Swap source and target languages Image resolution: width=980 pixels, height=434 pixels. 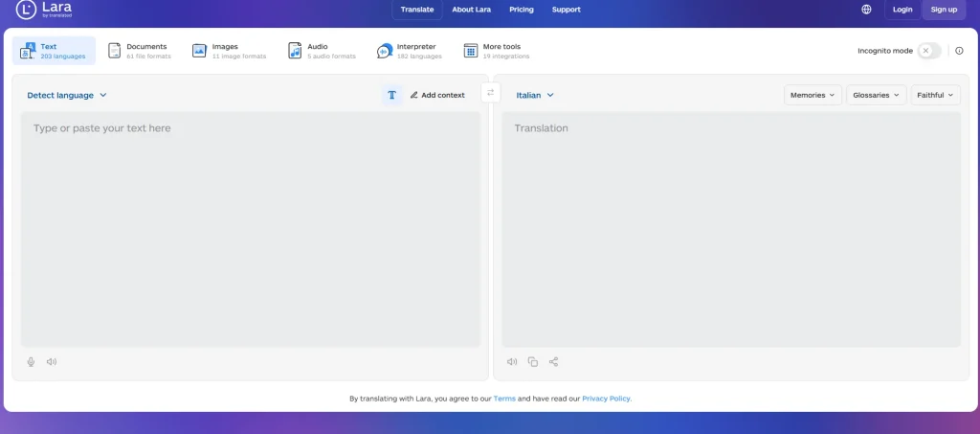coord(491,93)
